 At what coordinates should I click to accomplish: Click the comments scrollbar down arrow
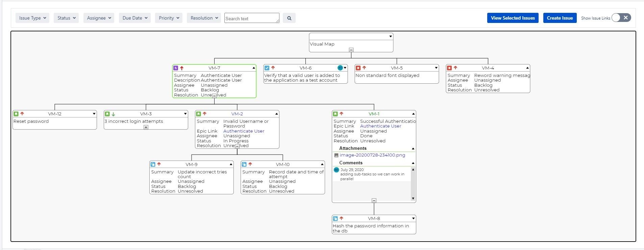coord(413,199)
